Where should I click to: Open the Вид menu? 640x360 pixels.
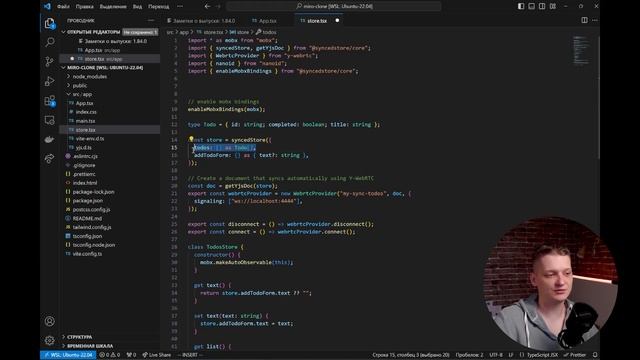click(138, 7)
